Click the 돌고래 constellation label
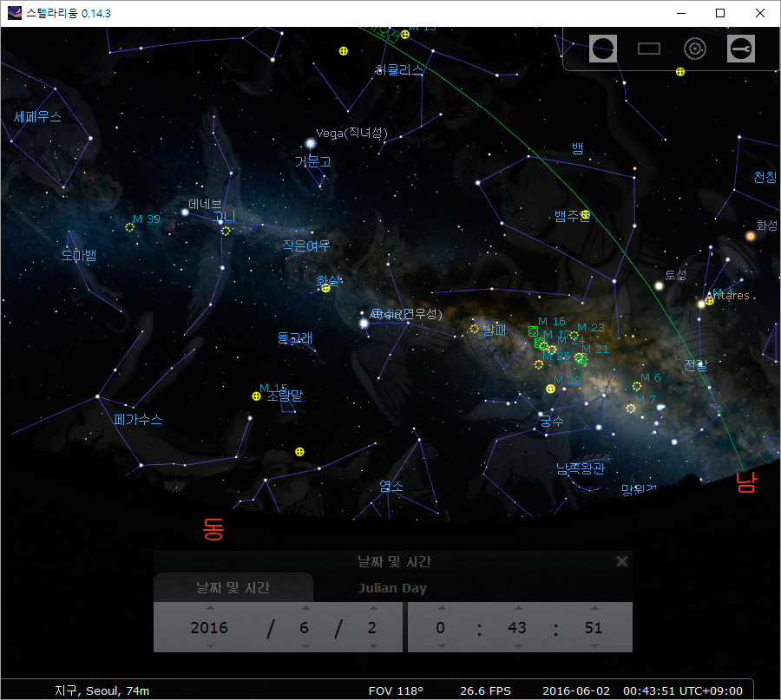Viewport: 781px width, 700px height. [295, 338]
